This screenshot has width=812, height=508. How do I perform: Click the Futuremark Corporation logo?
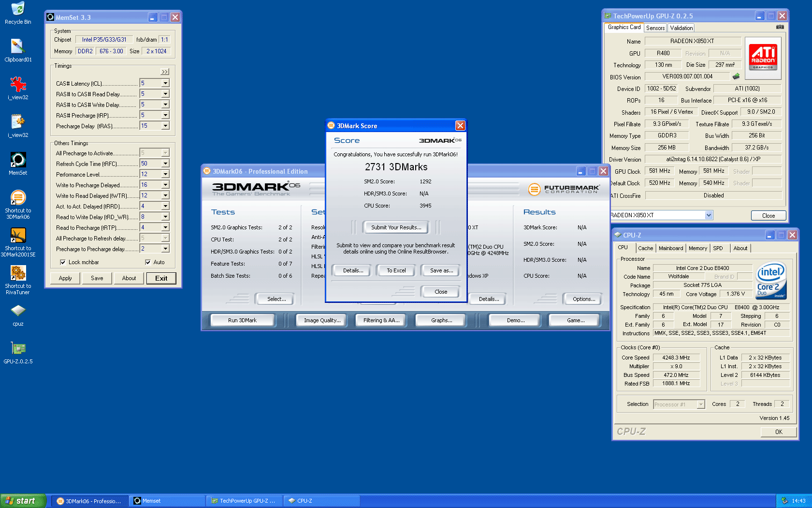pos(564,189)
